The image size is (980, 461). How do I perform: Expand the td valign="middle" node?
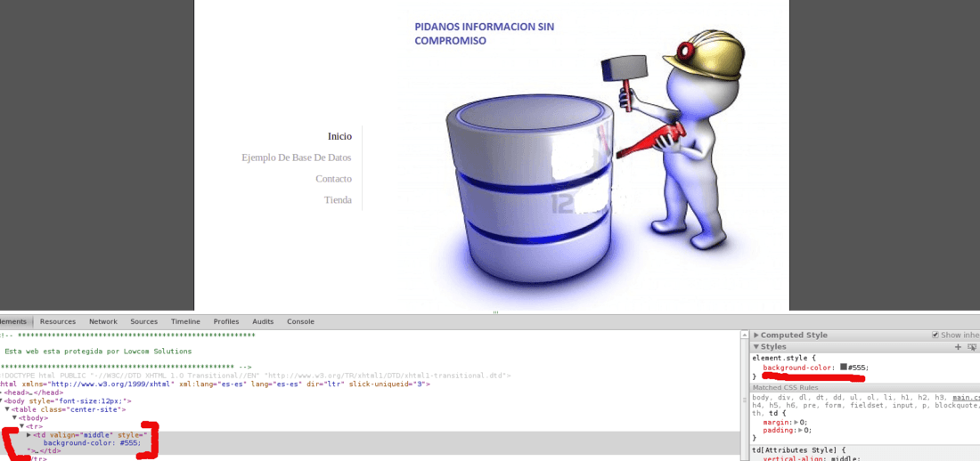coord(29,435)
